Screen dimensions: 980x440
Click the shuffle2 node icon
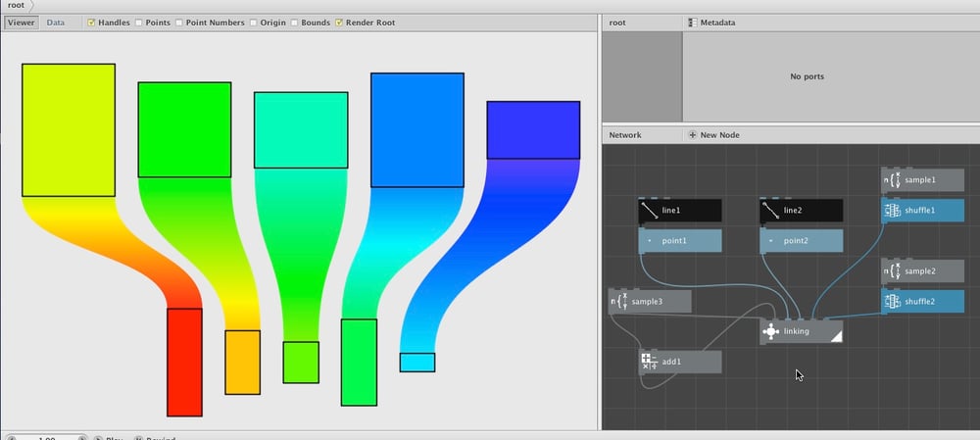[x=892, y=301]
